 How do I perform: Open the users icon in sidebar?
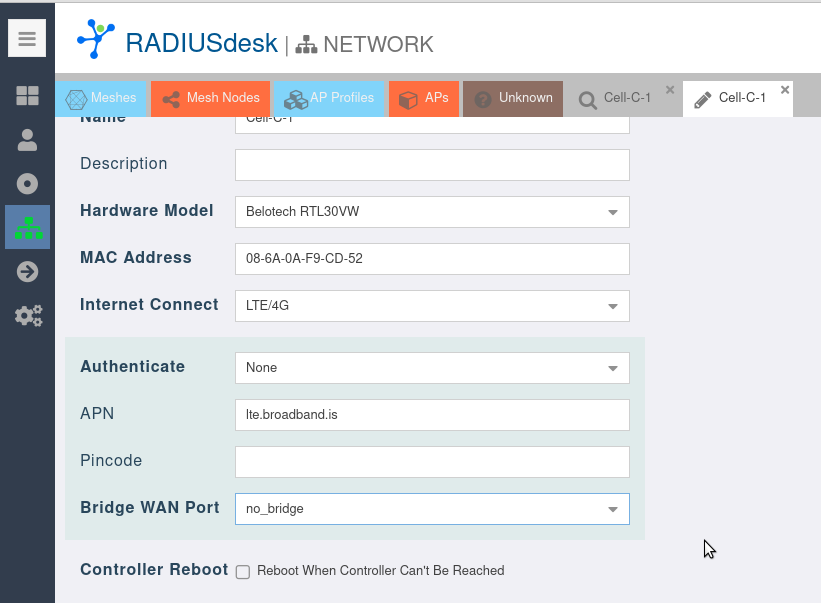tap(27, 140)
